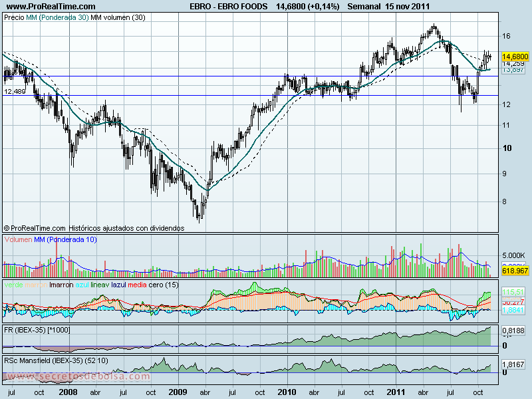Select the verde indicator legend label
This screenshot has width=532, height=399.
pos(13,285)
